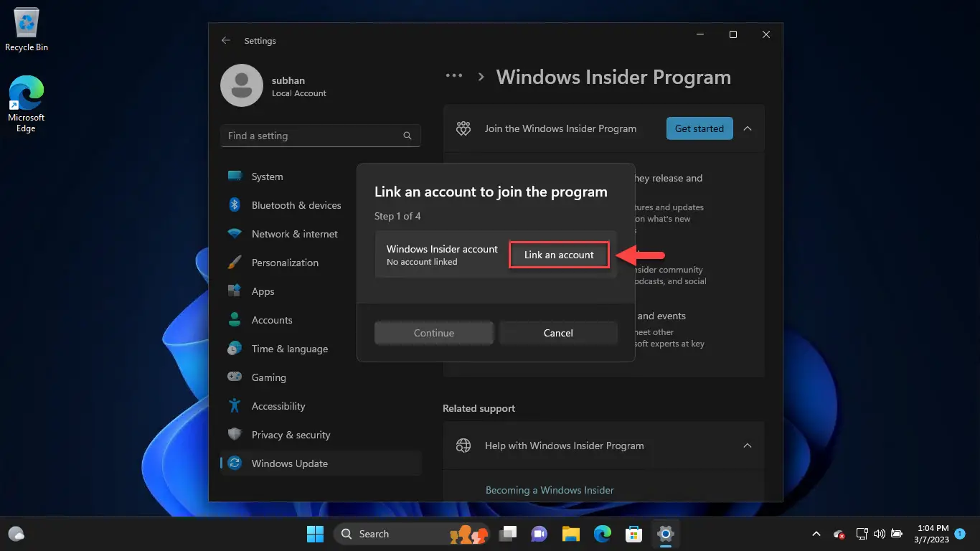
Task: Select Personalization in the sidebar
Action: tap(321, 263)
